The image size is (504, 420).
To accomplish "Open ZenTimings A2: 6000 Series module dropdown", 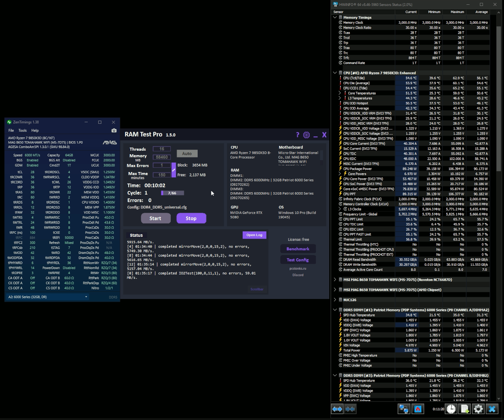I will (48, 297).
